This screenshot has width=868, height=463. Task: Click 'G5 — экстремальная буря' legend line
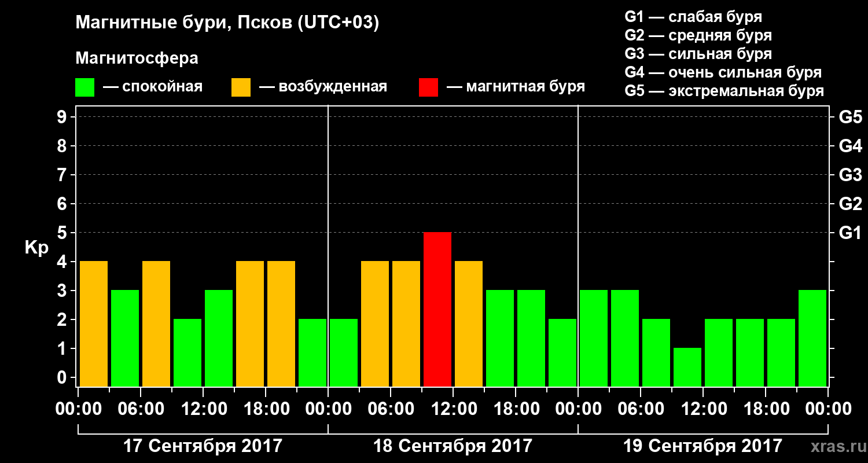pos(724,91)
